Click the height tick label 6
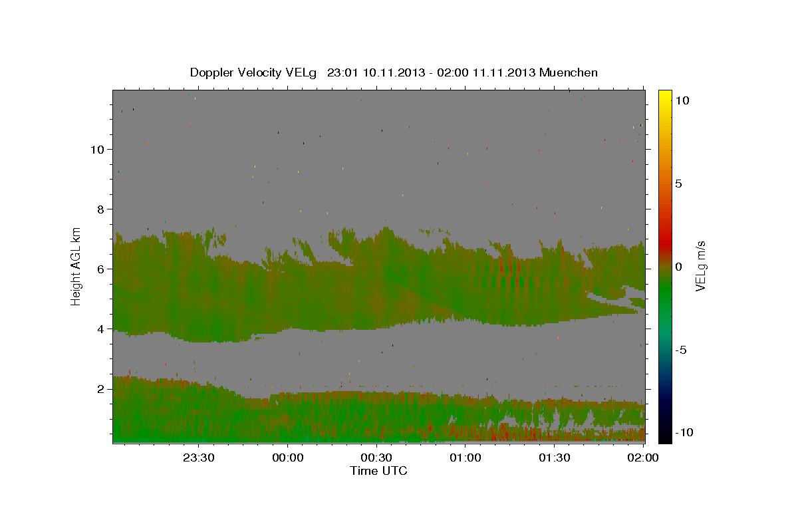This screenshot has width=798, height=532. coord(102,269)
